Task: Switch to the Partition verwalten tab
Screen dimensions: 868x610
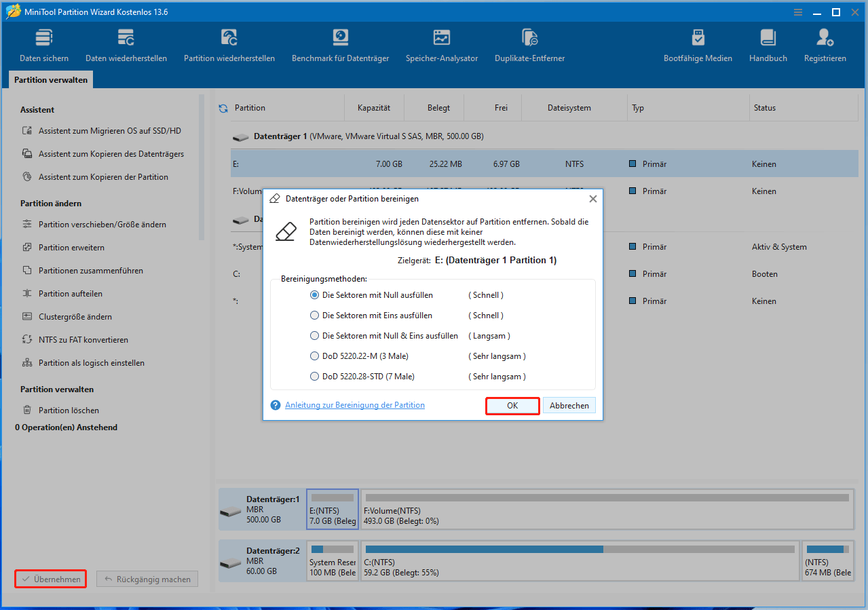Action: pos(50,79)
